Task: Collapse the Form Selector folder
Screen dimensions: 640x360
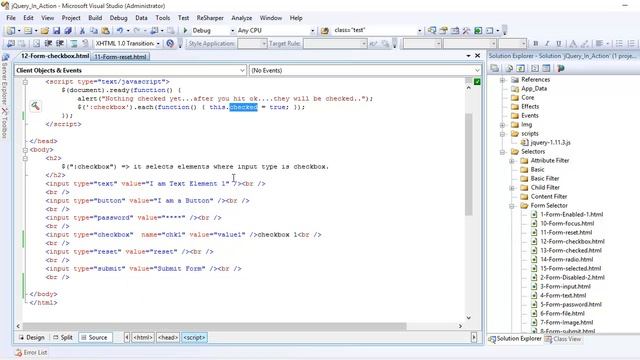Action: (512, 206)
